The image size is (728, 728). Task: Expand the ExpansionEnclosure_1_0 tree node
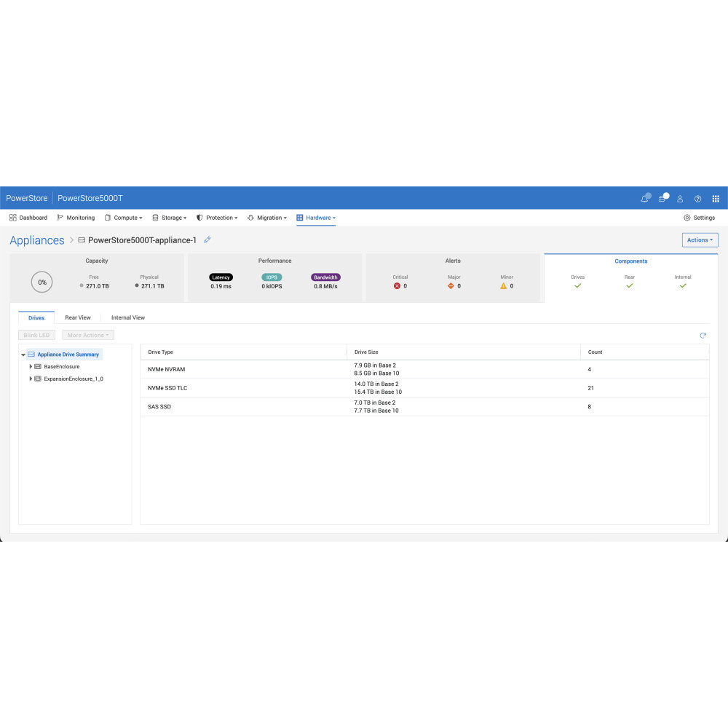tap(31, 379)
